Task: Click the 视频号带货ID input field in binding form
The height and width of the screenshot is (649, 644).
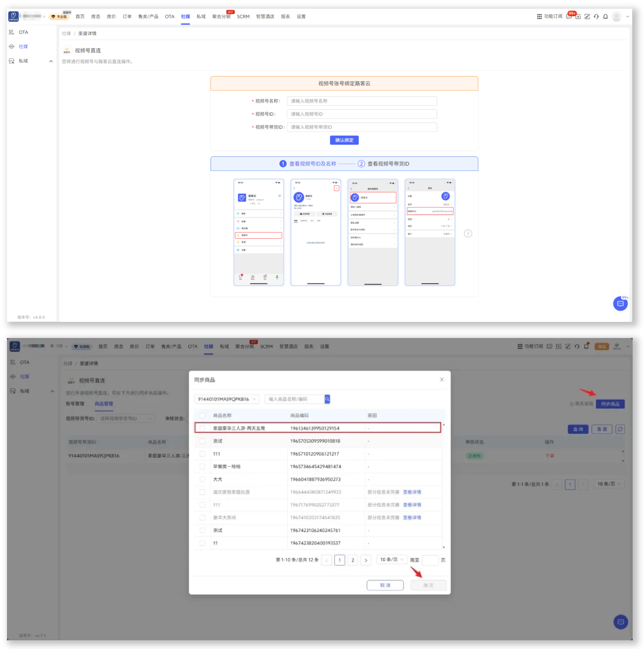Action: click(362, 127)
